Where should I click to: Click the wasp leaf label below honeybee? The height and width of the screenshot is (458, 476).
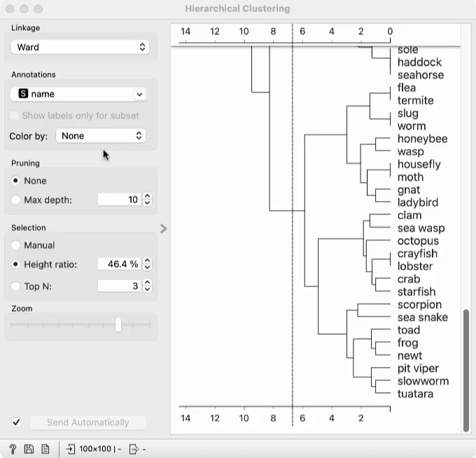tap(410, 151)
